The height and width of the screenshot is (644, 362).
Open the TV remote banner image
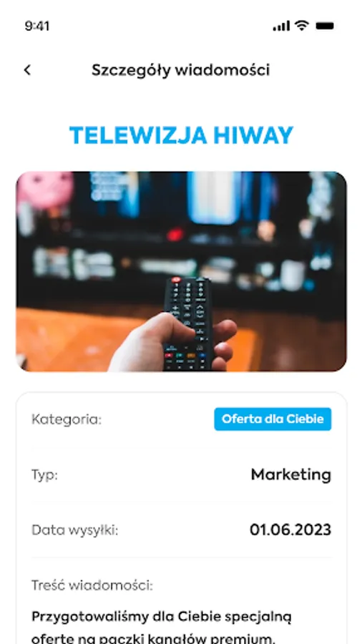(182, 271)
